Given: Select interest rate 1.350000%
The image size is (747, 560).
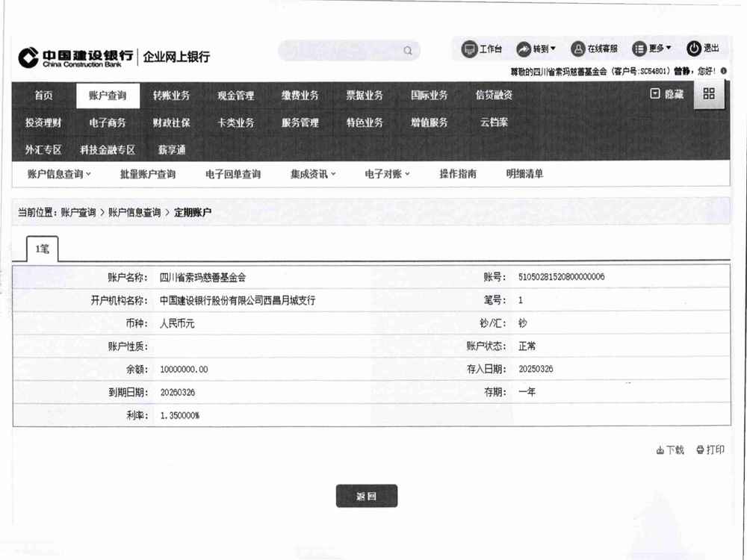Looking at the screenshot, I should (179, 416).
